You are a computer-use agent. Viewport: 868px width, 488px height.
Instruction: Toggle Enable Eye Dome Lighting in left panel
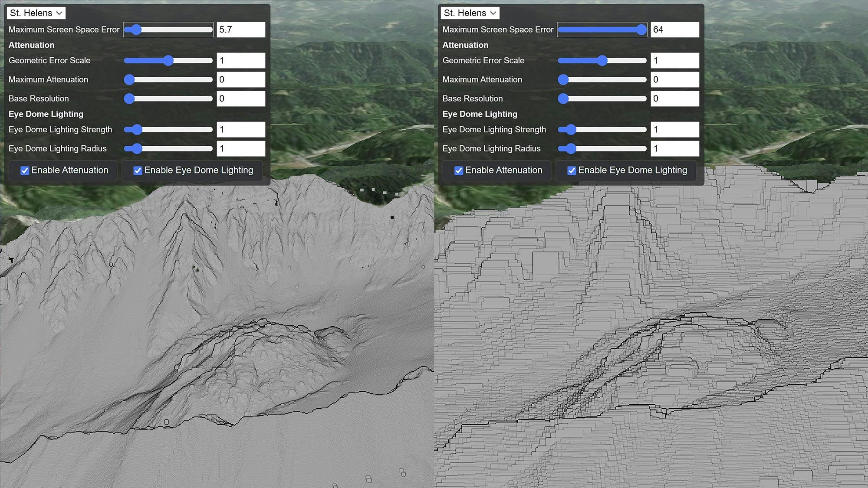(138, 170)
